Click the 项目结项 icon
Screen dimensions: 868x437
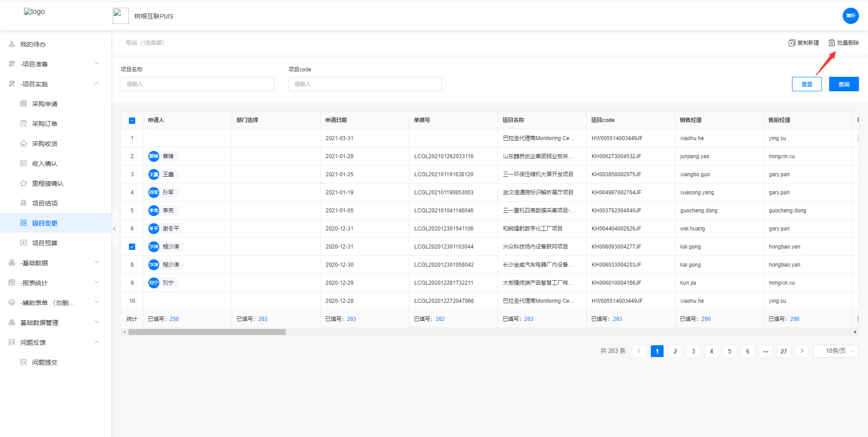tap(24, 203)
